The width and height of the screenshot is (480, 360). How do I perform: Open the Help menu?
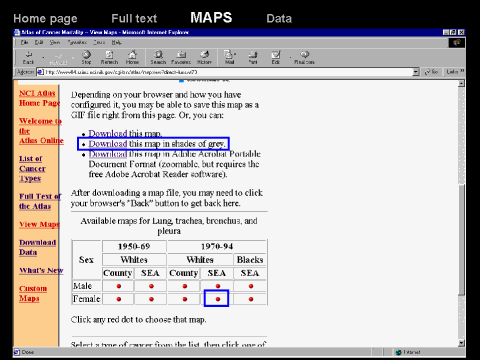116,42
